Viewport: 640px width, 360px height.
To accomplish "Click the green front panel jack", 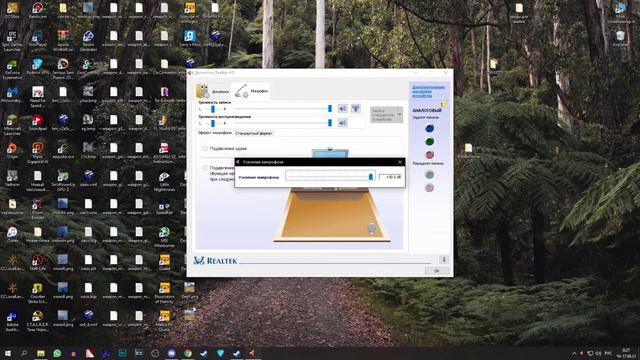I will [429, 175].
